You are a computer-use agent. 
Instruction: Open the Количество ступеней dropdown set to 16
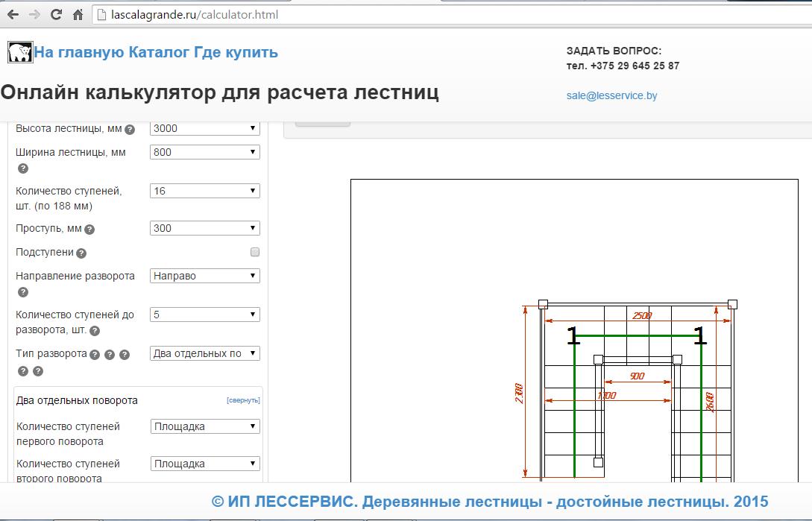point(205,191)
